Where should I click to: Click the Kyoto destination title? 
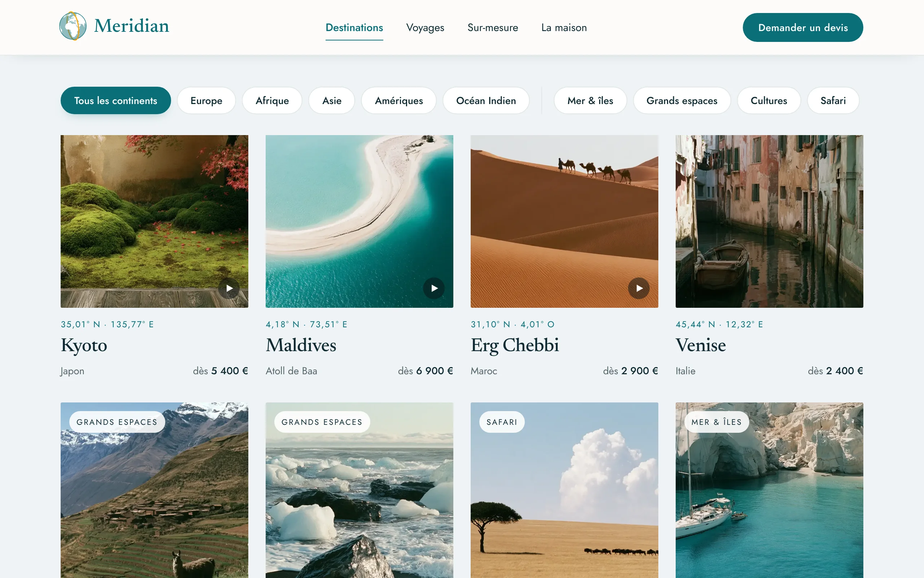click(x=84, y=345)
